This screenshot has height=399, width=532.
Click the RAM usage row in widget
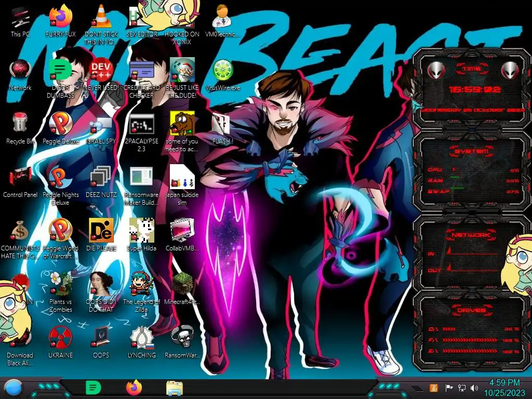point(473,180)
